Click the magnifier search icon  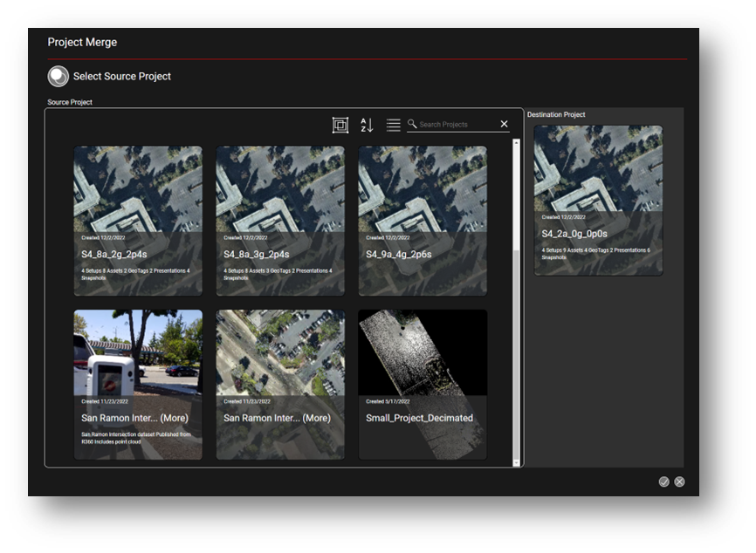click(x=412, y=124)
